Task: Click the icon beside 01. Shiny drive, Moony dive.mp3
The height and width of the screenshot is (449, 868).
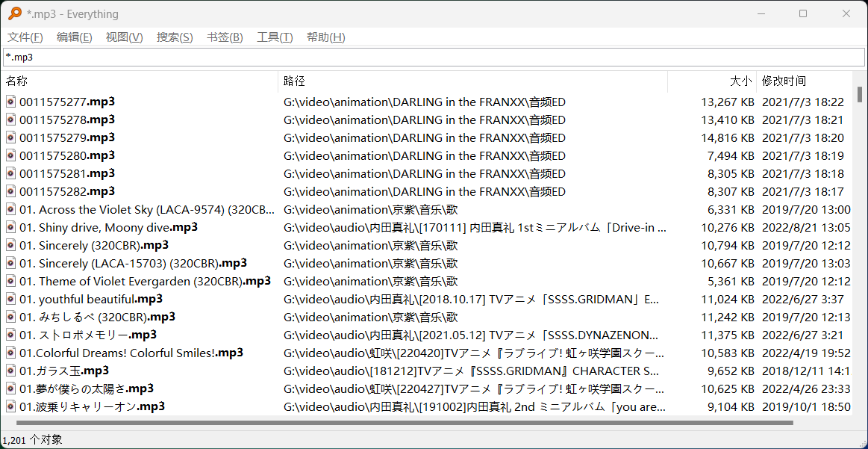Action: click(11, 227)
